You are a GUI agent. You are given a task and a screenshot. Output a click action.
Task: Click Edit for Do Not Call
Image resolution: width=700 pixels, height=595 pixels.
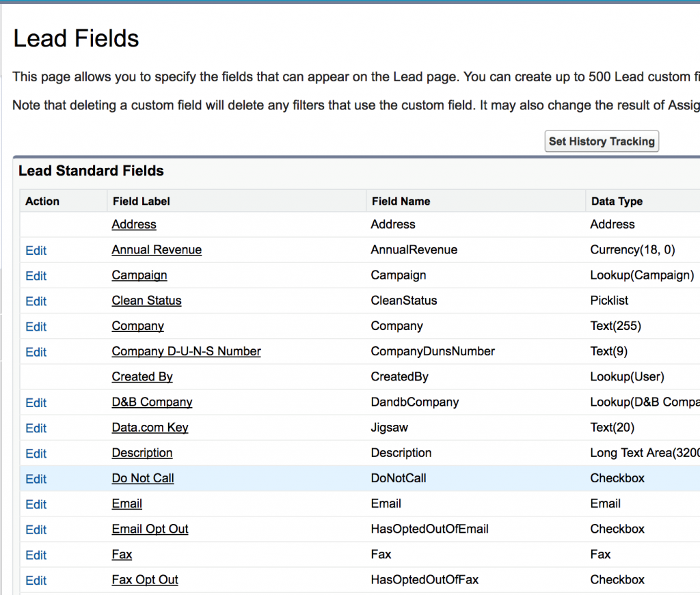click(x=36, y=479)
